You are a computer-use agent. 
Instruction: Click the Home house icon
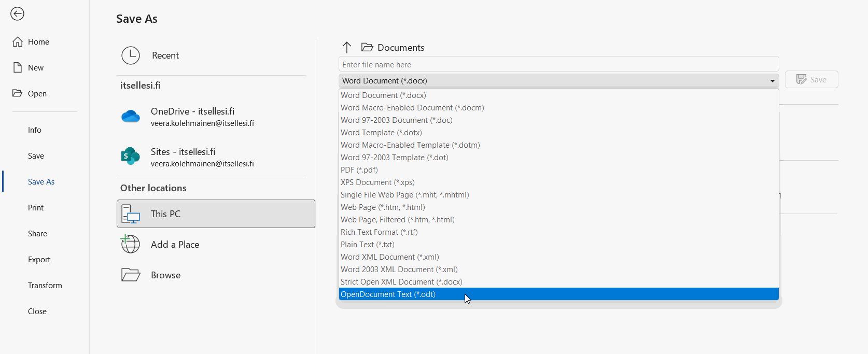pyautogui.click(x=18, y=41)
